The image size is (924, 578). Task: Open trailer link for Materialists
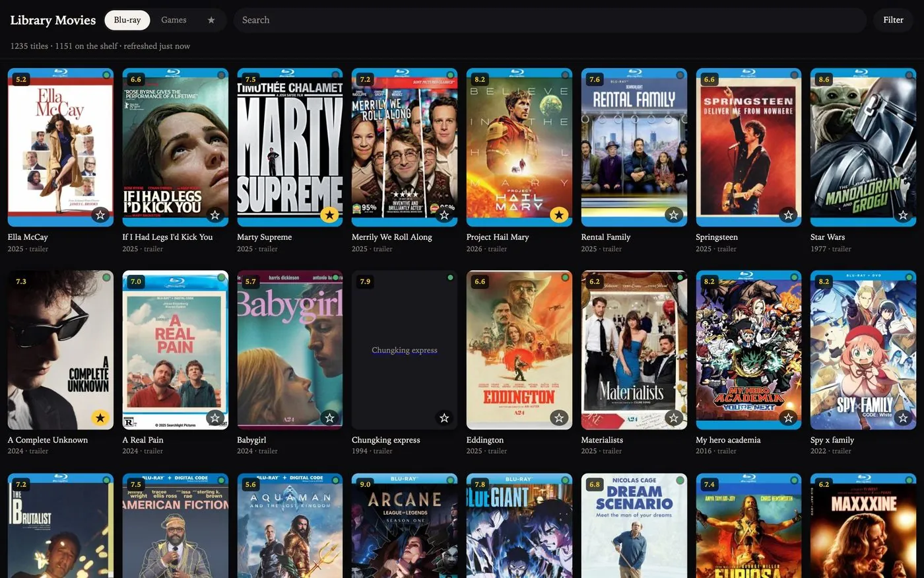(612, 451)
